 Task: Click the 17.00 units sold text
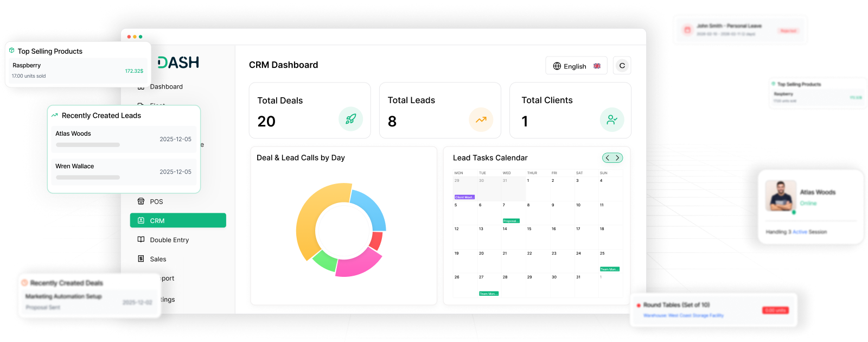tap(29, 76)
